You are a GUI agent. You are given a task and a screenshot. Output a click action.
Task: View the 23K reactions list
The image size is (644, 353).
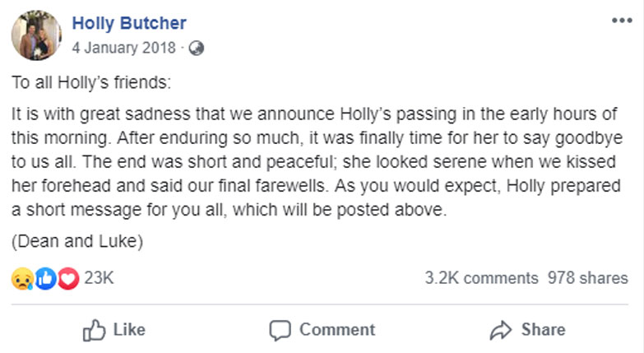pos(99,279)
